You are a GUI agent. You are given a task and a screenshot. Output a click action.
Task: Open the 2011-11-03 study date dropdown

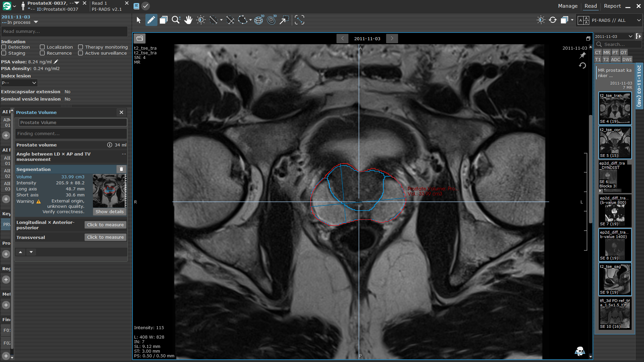613,37
